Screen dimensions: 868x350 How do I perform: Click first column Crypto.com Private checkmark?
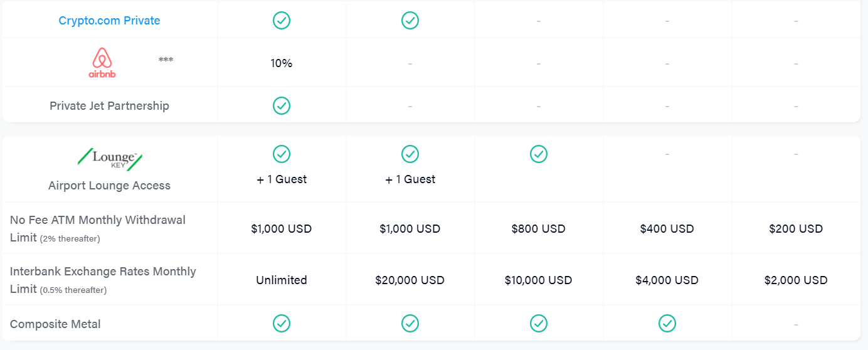pos(282,21)
